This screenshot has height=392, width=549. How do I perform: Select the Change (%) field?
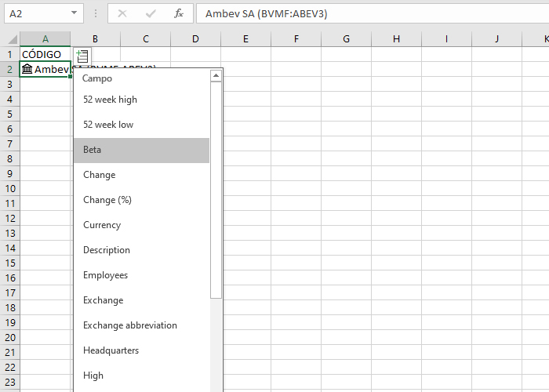click(x=141, y=200)
